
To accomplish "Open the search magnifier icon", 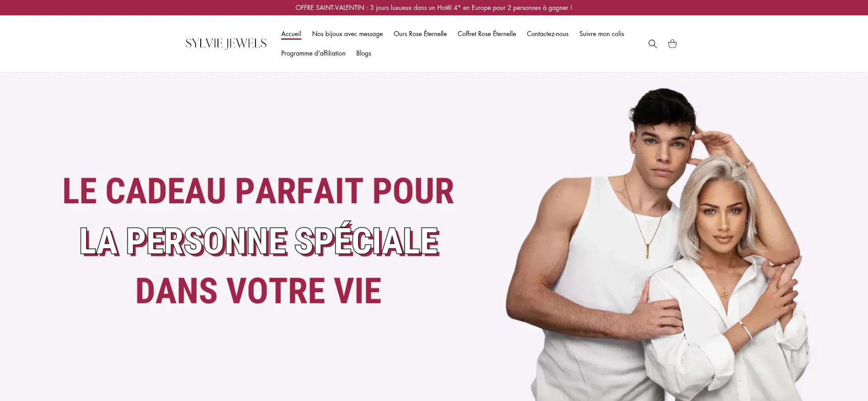I will pyautogui.click(x=652, y=44).
